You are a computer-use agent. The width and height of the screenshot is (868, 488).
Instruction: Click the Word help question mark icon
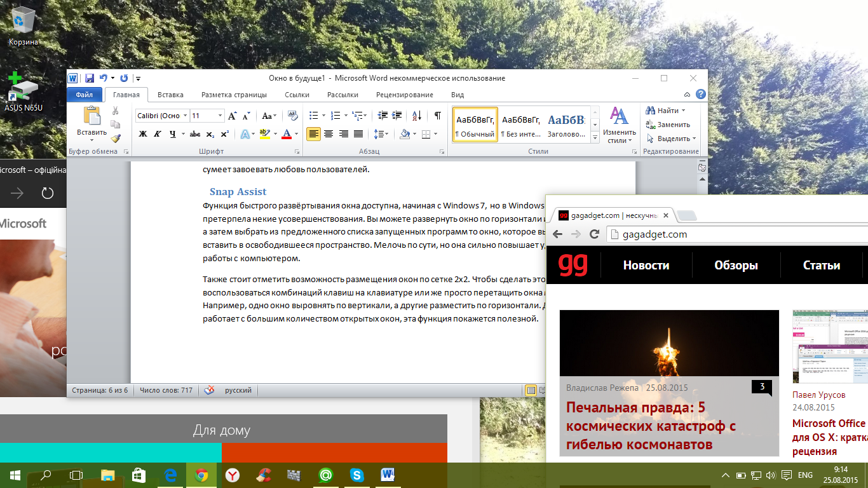tap(701, 95)
